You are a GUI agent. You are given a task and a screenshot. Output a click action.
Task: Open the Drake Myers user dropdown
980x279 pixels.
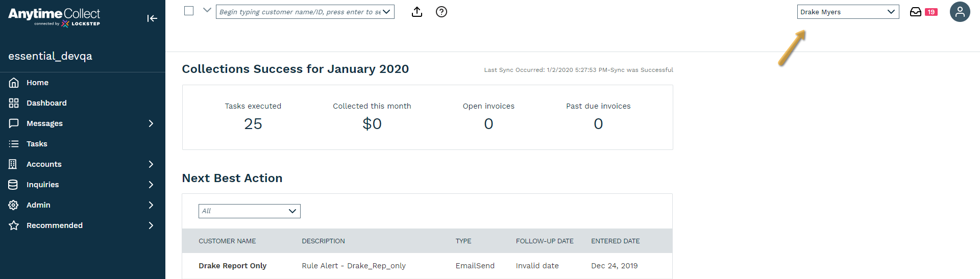coord(848,12)
